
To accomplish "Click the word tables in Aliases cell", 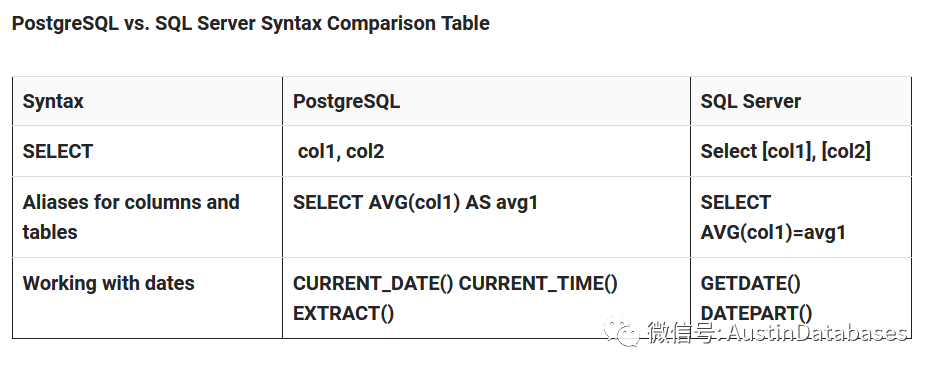I will (50, 232).
